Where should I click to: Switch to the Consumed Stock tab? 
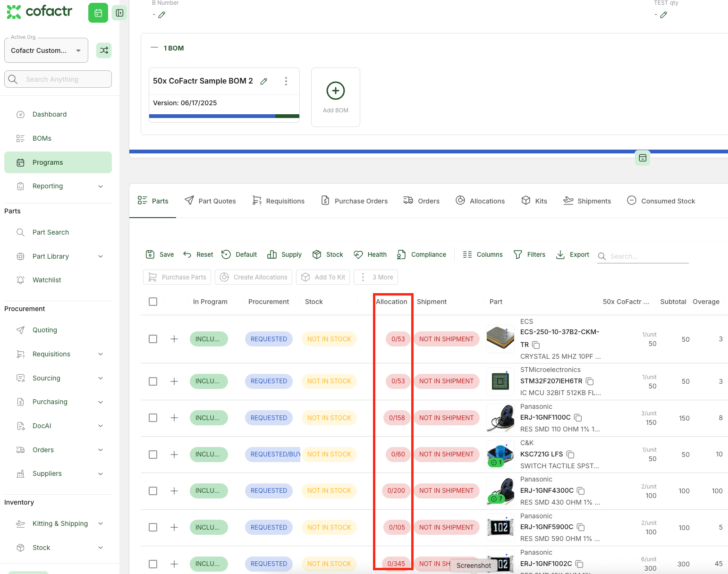(661, 201)
